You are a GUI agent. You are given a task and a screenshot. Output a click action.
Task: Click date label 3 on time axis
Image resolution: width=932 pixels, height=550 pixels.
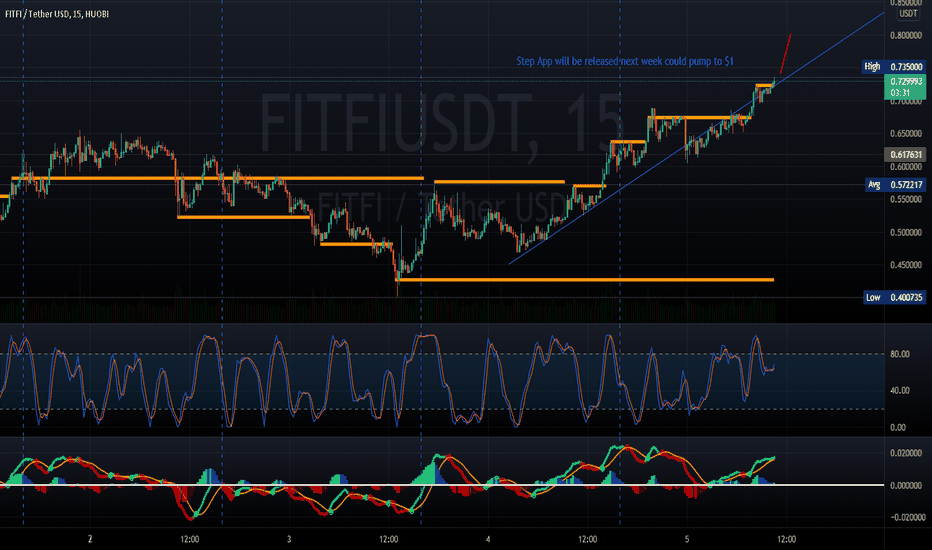click(x=289, y=539)
